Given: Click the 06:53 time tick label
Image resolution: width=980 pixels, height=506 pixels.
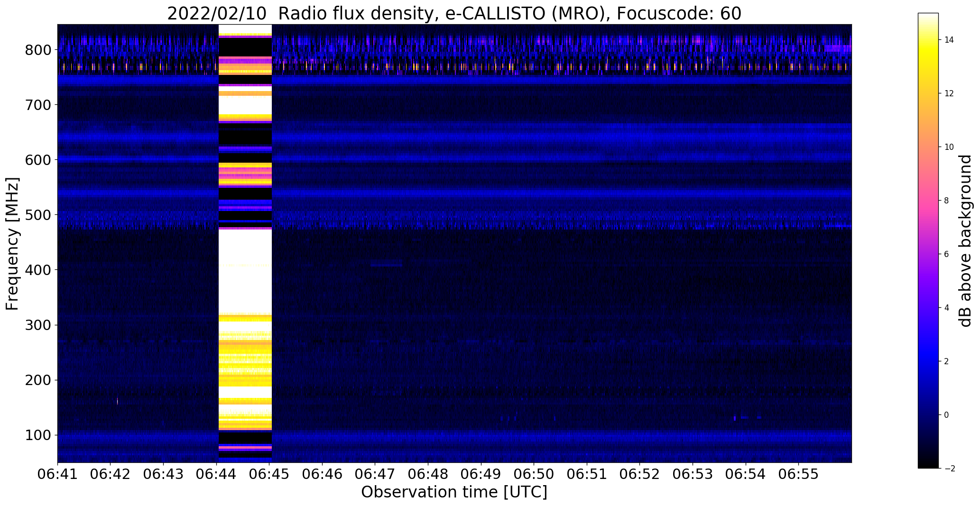Looking at the screenshot, I should [x=693, y=474].
